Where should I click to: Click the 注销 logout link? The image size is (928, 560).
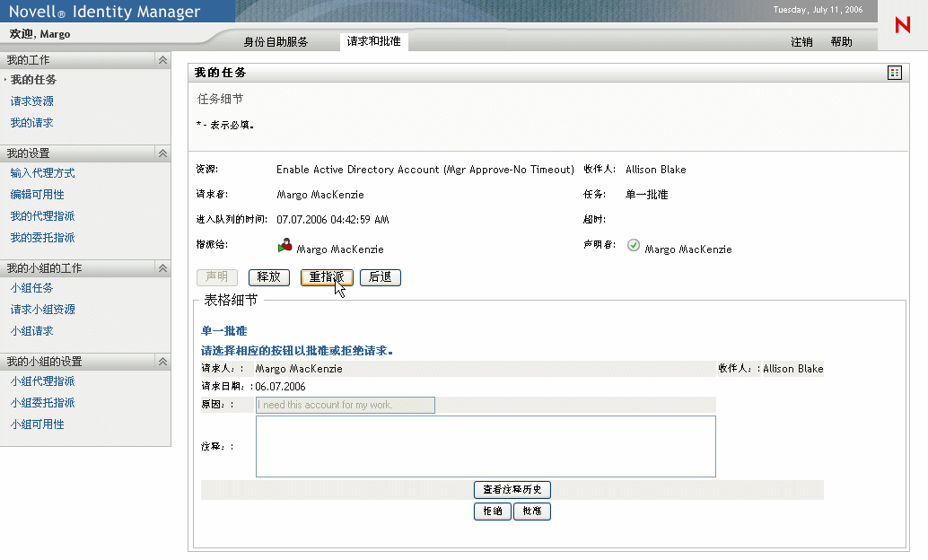coord(802,42)
